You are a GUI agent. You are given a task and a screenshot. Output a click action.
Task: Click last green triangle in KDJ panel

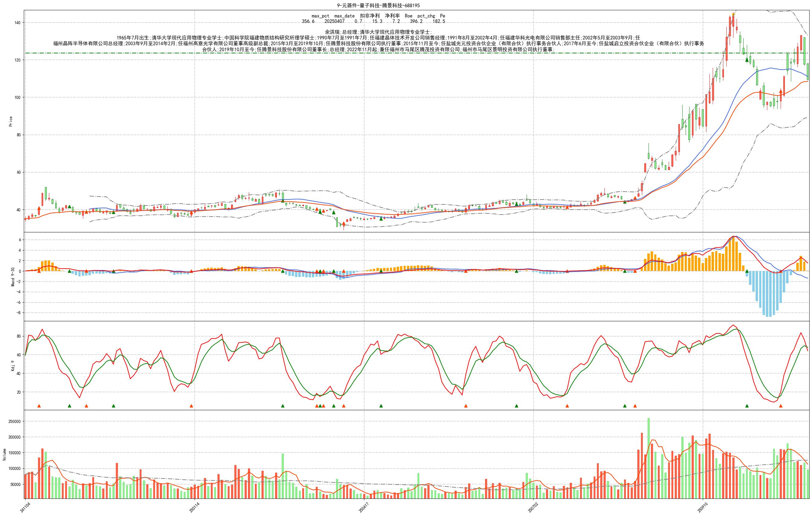[747, 406]
